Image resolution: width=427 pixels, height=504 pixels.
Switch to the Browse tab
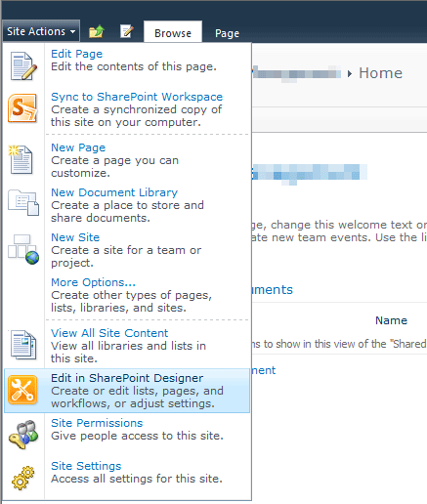173,33
